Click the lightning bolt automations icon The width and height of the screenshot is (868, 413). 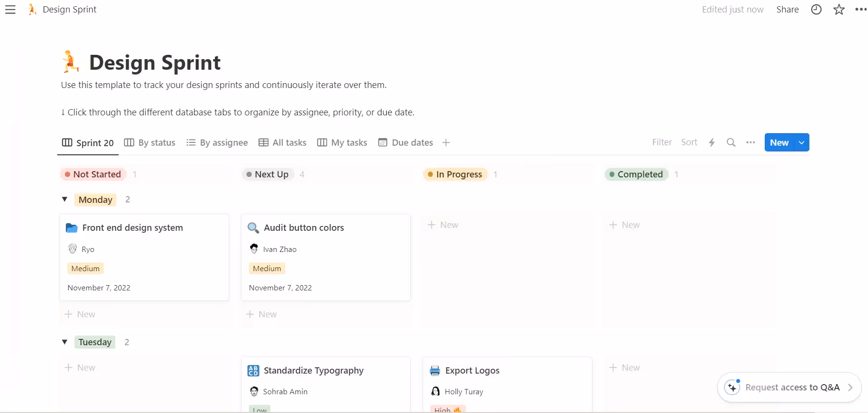(711, 142)
